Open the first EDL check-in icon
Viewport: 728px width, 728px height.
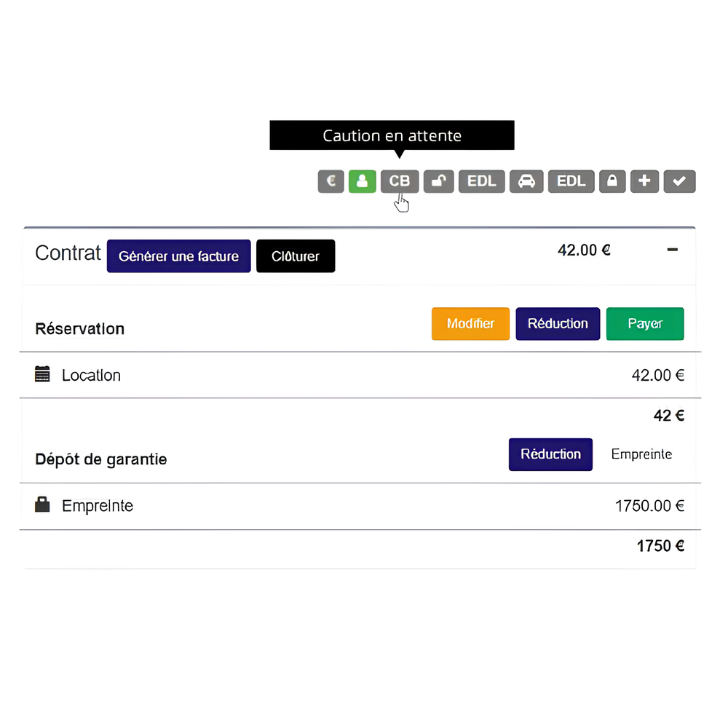pyautogui.click(x=481, y=181)
